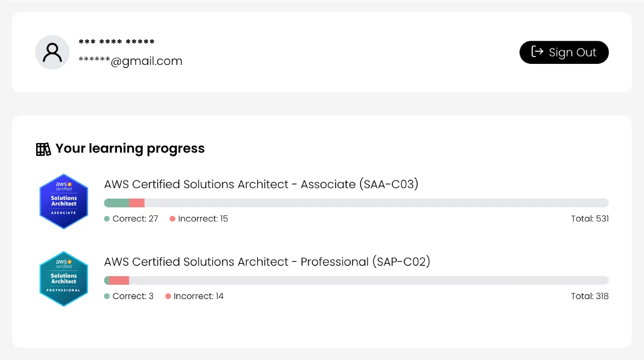Click the Your learning progress heading
The image size is (644, 360).
(x=130, y=149)
